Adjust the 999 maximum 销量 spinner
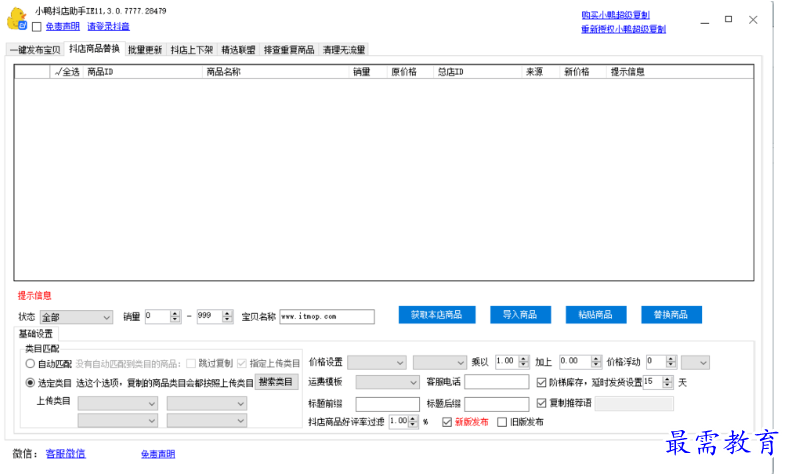This screenshot has width=787, height=474. coord(227,316)
